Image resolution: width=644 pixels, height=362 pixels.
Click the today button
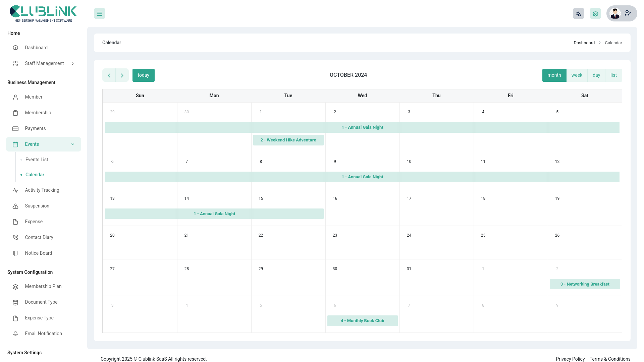(144, 75)
